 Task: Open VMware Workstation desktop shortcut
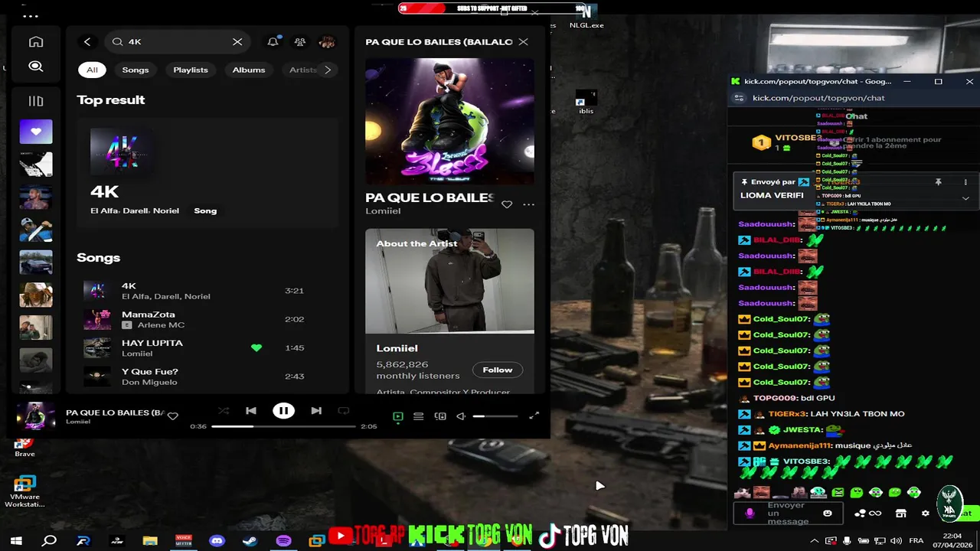[24, 492]
